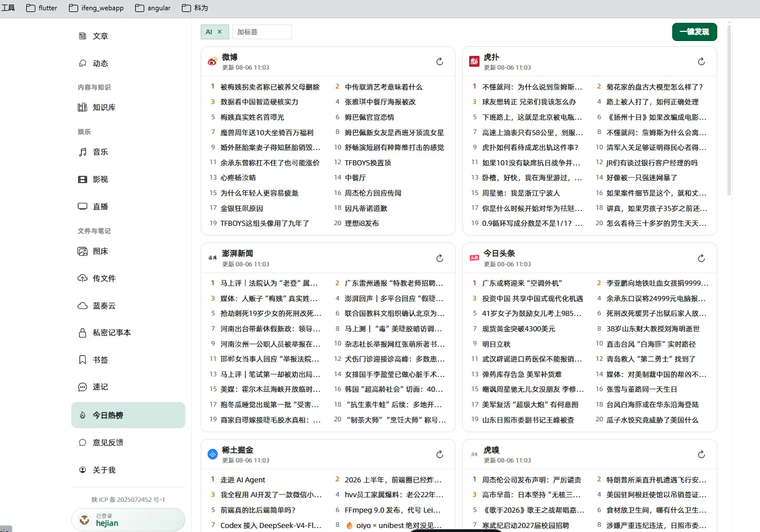Click the 澎湃新闻 logo icon
Viewport: 760px width, 532px height.
pyautogui.click(x=212, y=258)
